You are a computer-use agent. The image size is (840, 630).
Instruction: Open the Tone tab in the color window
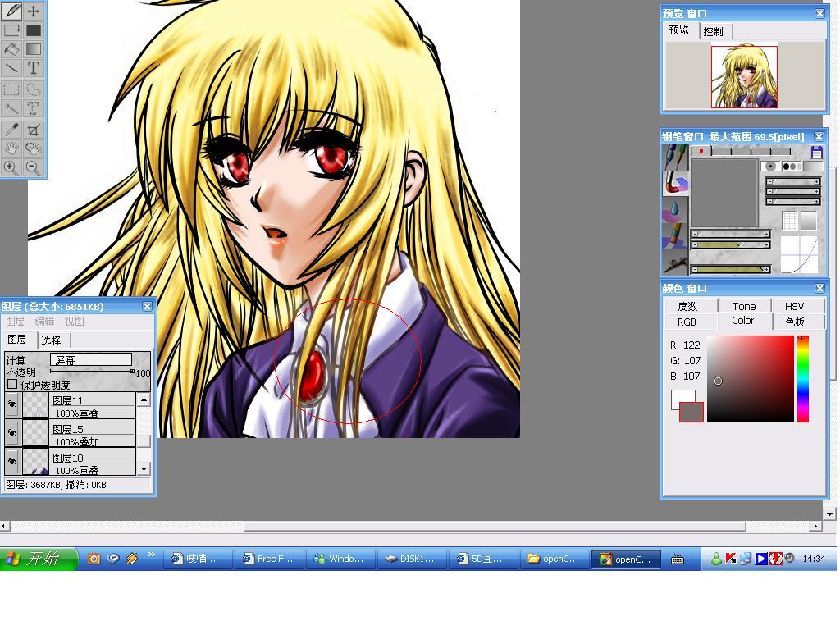click(744, 306)
